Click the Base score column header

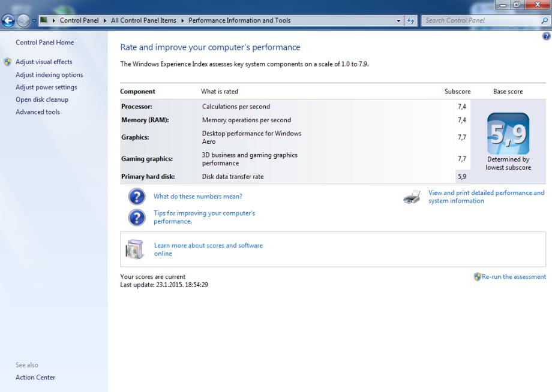pos(508,92)
